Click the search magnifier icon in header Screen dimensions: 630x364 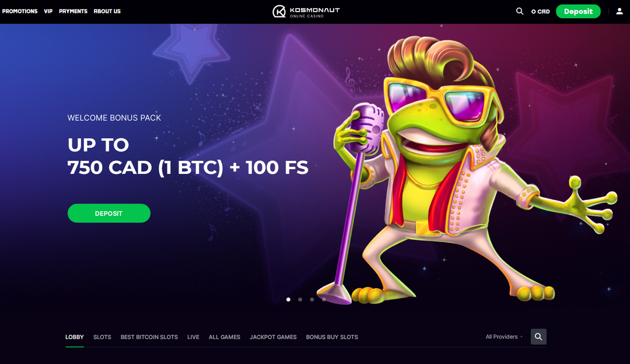point(520,11)
